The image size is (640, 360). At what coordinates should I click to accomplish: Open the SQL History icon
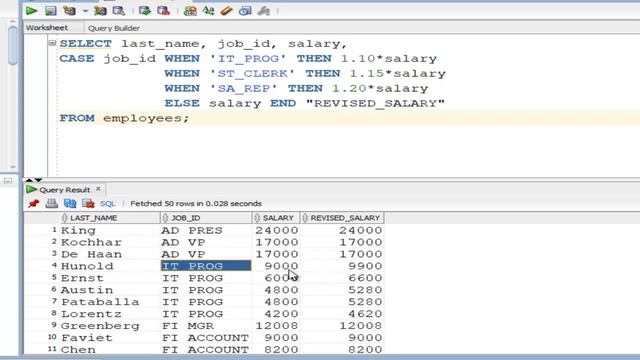[x=245, y=11]
